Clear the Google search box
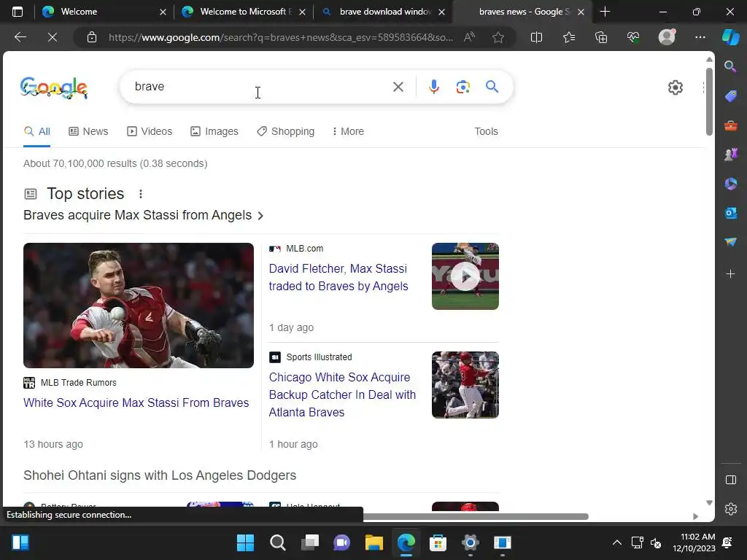Image resolution: width=747 pixels, height=560 pixels. click(398, 87)
